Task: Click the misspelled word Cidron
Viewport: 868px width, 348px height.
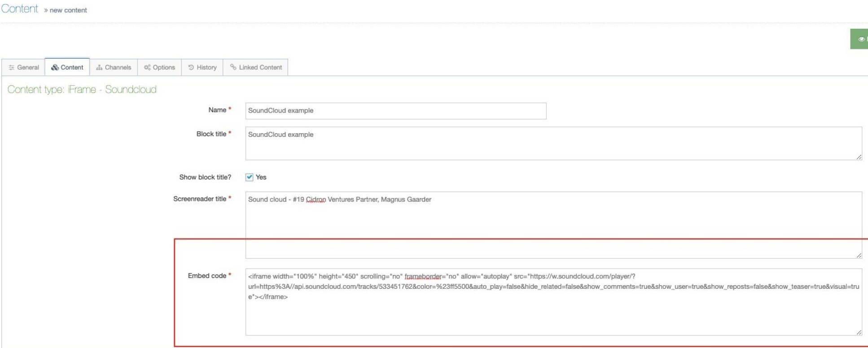Action: point(316,200)
